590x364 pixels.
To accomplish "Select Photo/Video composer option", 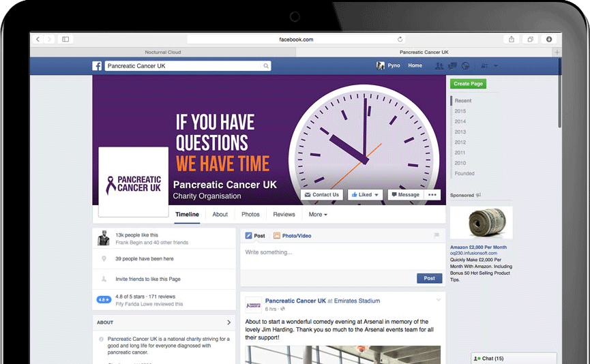I will (x=293, y=236).
